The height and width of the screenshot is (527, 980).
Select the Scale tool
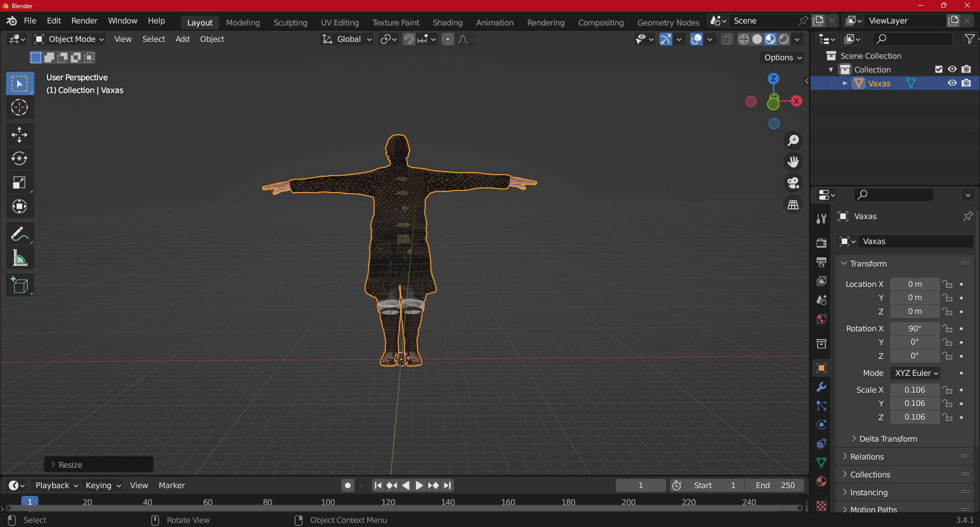tap(19, 183)
